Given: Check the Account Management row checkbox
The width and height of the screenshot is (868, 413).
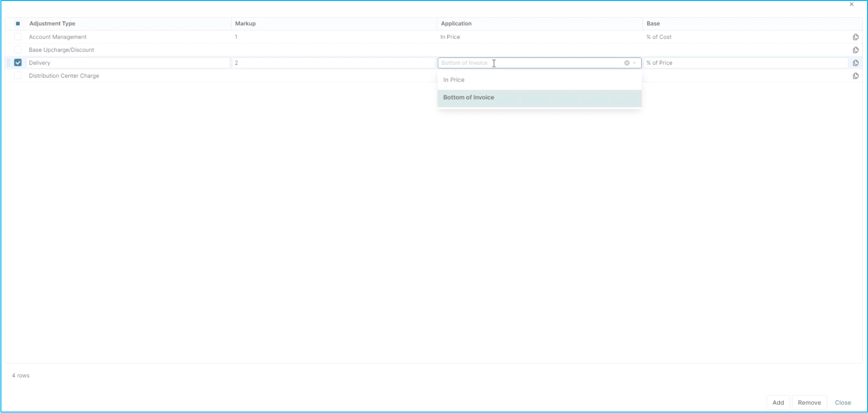Looking at the screenshot, I should pyautogui.click(x=18, y=37).
